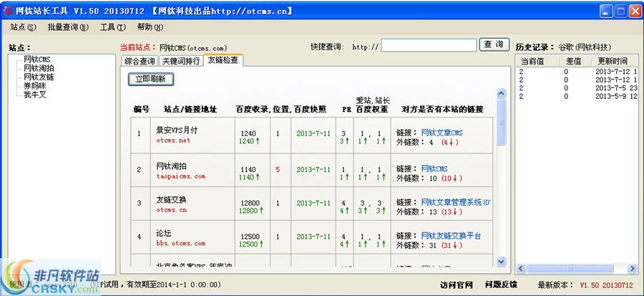Click the results list scroll-up arrow
This screenshot has height=296, width=644.
point(501,94)
